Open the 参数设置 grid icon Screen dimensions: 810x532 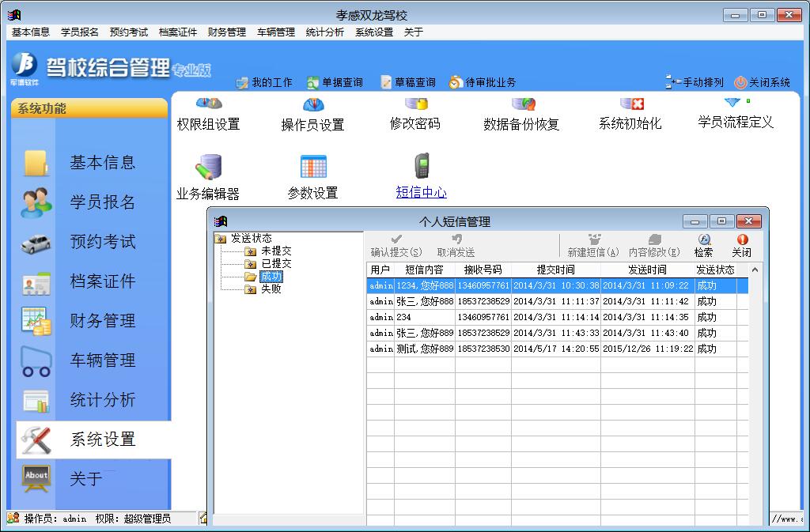[x=313, y=167]
